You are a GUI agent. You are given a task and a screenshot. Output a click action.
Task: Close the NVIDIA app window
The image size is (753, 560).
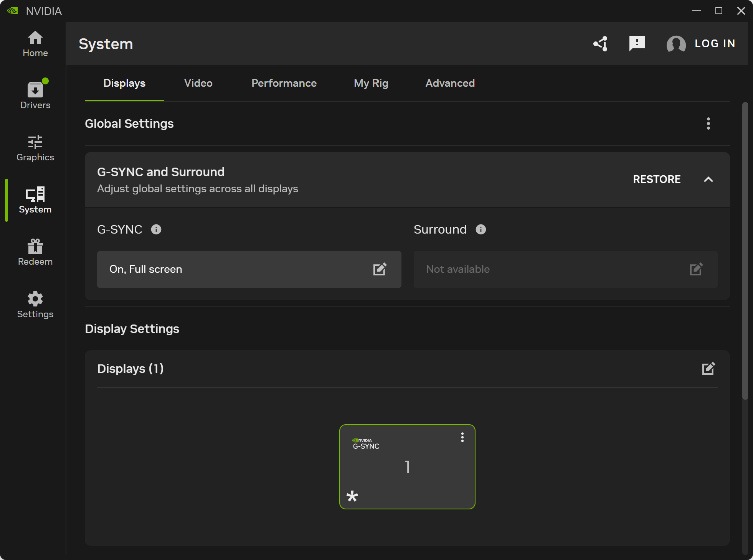coord(741,11)
